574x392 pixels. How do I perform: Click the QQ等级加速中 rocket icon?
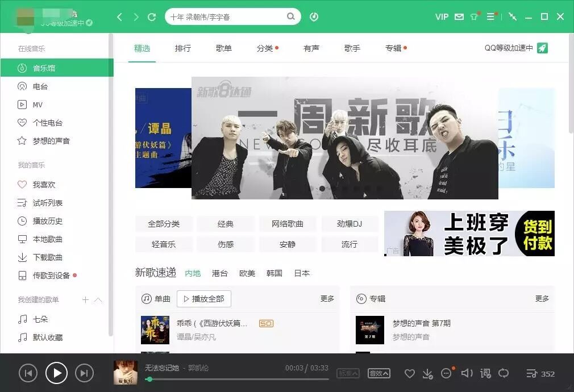542,48
